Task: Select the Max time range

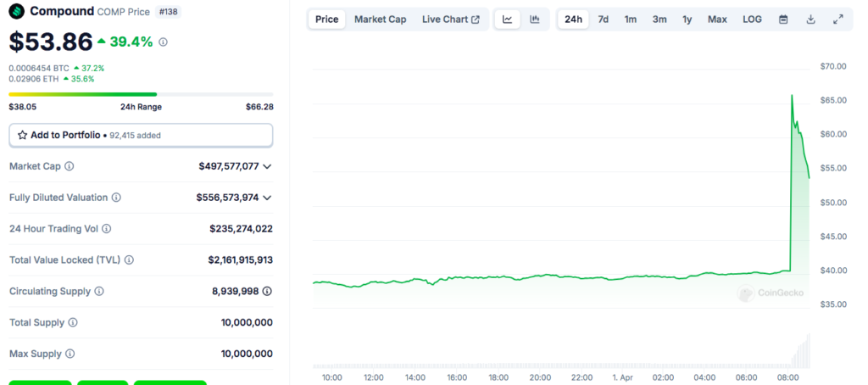Action: point(717,20)
